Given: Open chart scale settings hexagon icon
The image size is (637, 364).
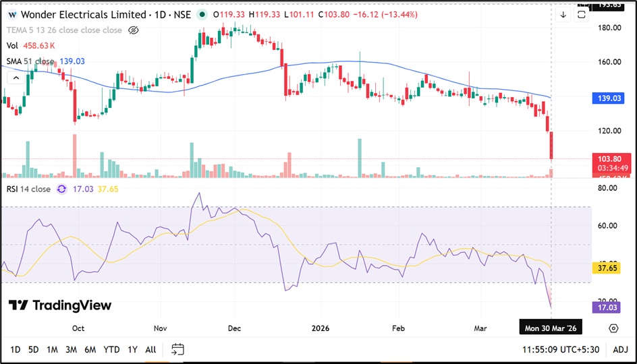Looking at the screenshot, I should click(x=613, y=328).
